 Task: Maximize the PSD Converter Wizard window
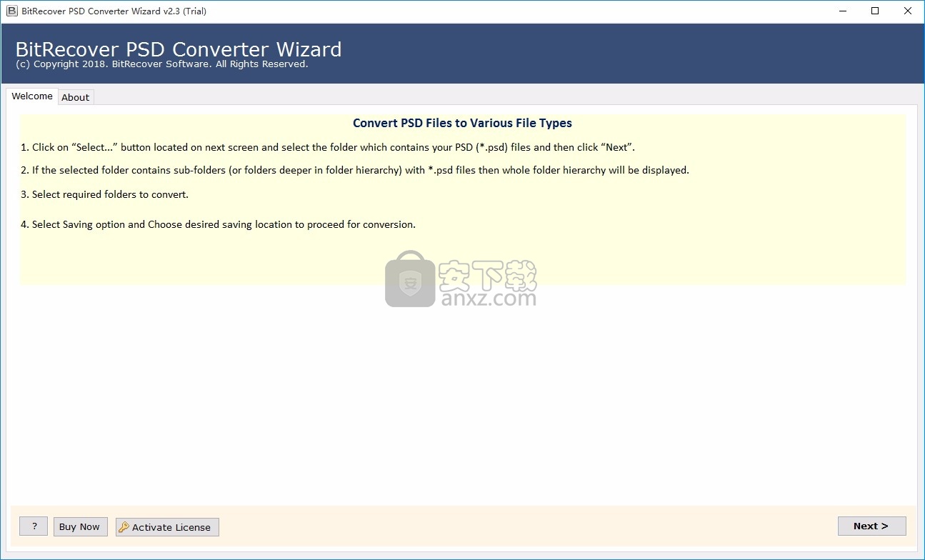[x=875, y=11]
